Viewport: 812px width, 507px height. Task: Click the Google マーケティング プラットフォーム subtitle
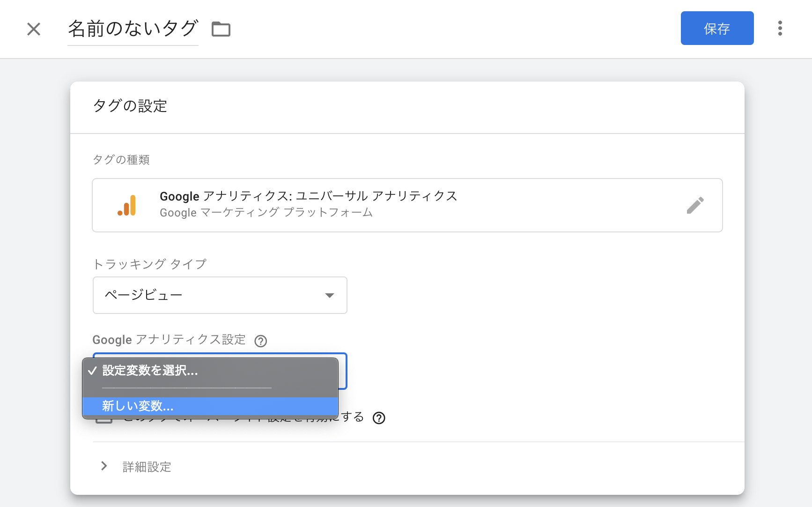click(266, 213)
